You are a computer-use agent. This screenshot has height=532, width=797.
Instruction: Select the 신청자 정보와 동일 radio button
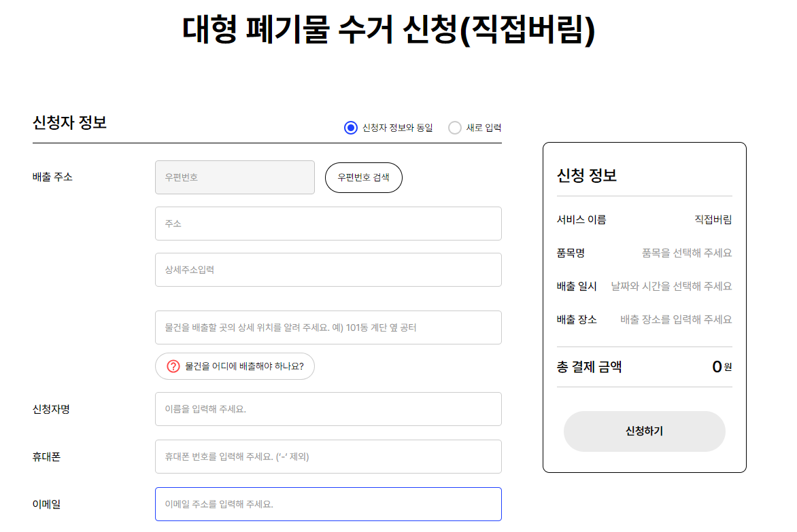(351, 127)
